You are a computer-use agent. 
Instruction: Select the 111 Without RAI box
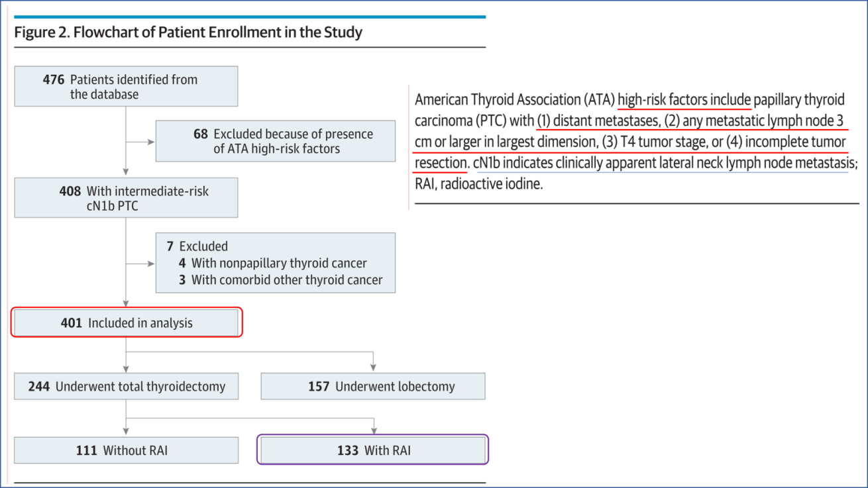pyautogui.click(x=126, y=450)
